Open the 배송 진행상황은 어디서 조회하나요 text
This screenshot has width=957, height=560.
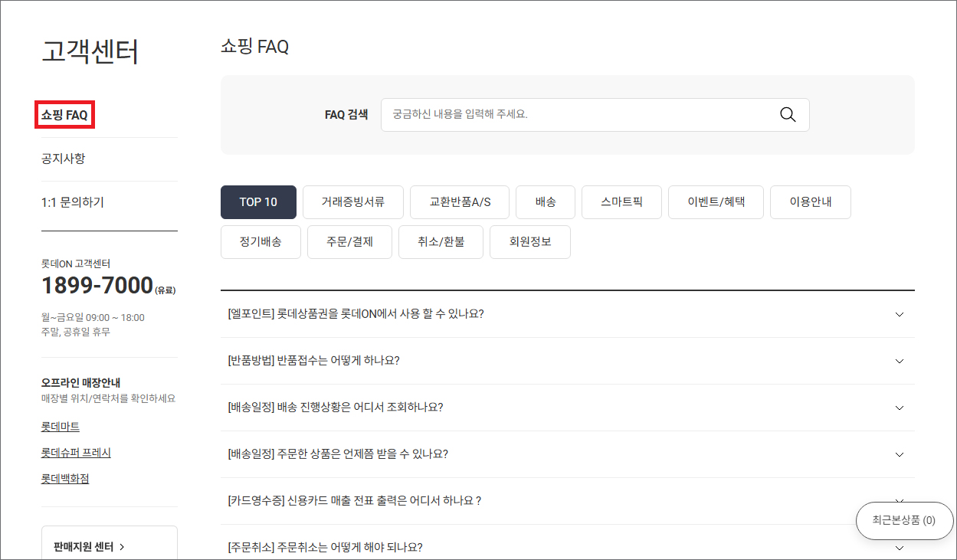(336, 408)
